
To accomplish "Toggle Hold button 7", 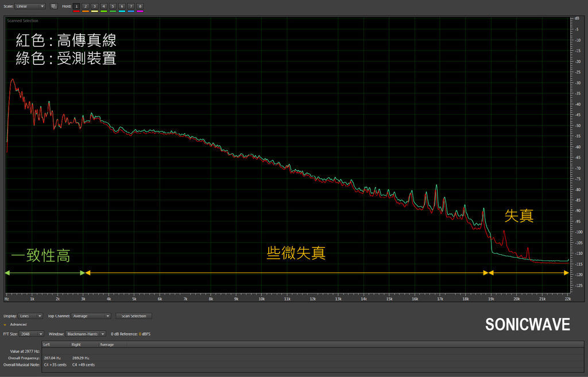I will point(131,6).
